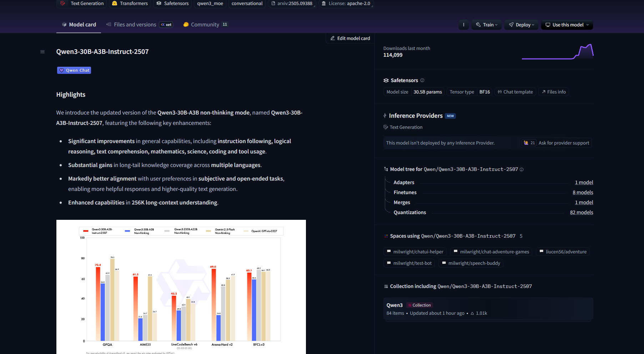Expand the Use this model menu
Viewport: 644px width, 354px height.
567,25
